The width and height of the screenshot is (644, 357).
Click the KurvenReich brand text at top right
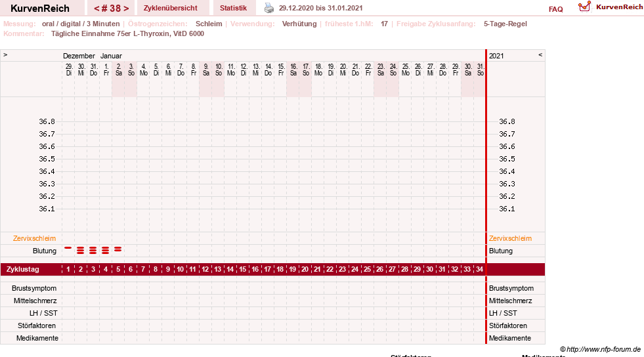coord(619,7)
